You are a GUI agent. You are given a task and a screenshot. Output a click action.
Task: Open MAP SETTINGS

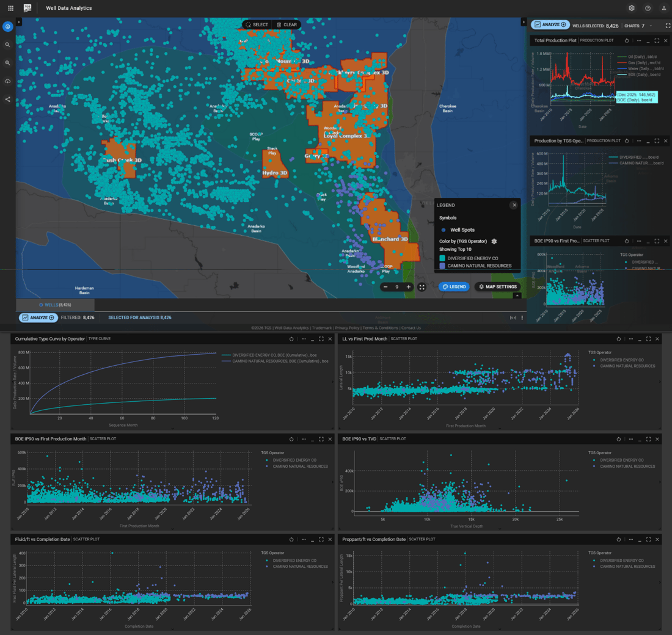tap(497, 287)
